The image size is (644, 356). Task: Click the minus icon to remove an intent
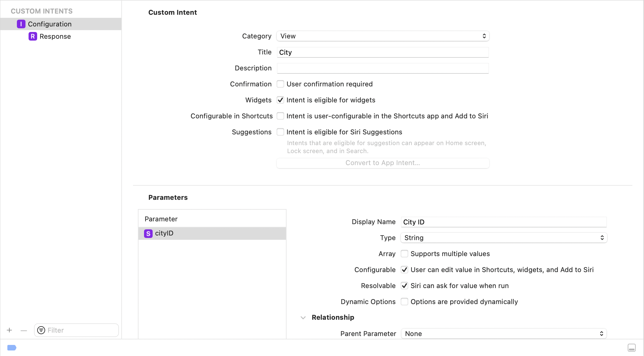(24, 330)
